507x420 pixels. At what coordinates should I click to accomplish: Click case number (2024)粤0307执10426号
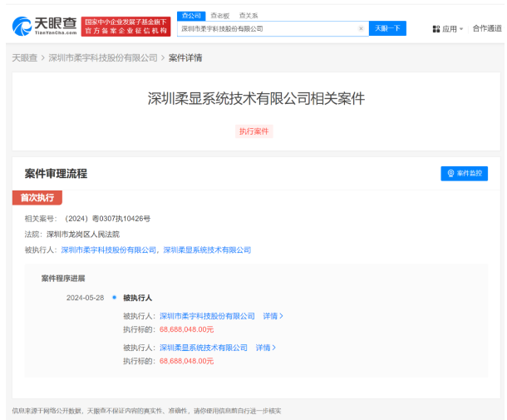point(108,219)
